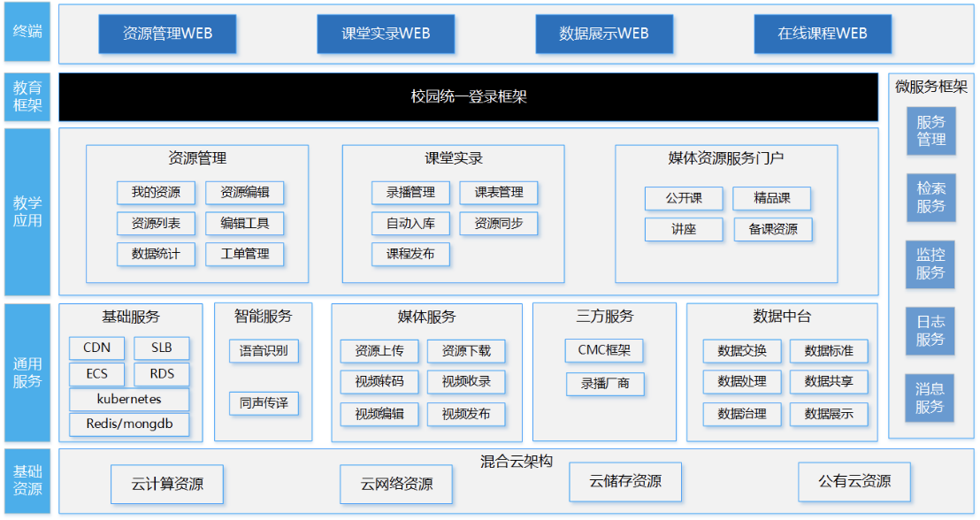
Task: Select the 录播管理 box
Action: 410,193
